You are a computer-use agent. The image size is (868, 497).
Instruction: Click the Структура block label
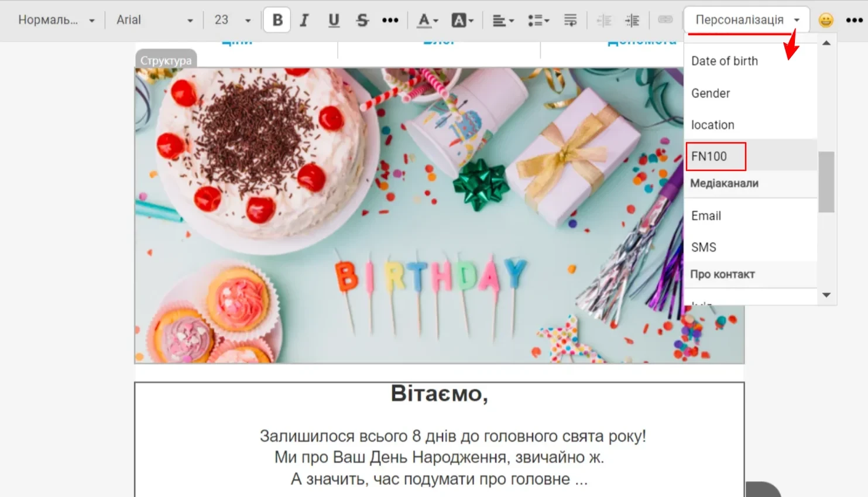coord(166,60)
